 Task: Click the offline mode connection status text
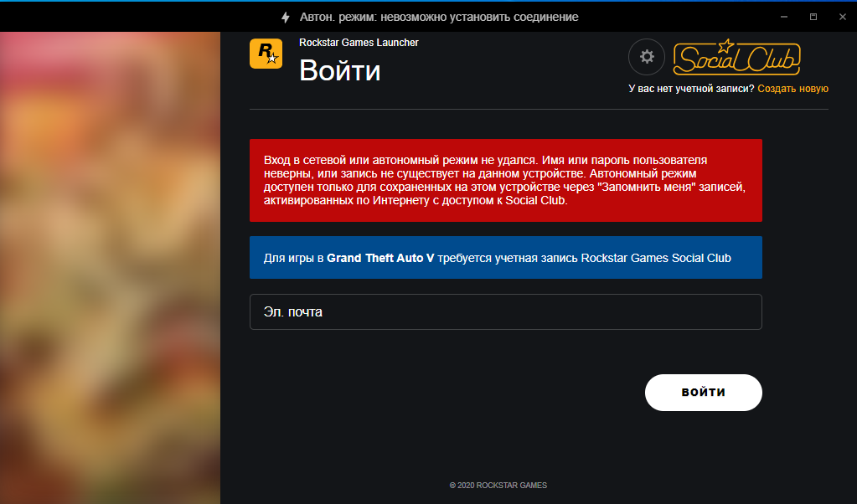coord(439,17)
